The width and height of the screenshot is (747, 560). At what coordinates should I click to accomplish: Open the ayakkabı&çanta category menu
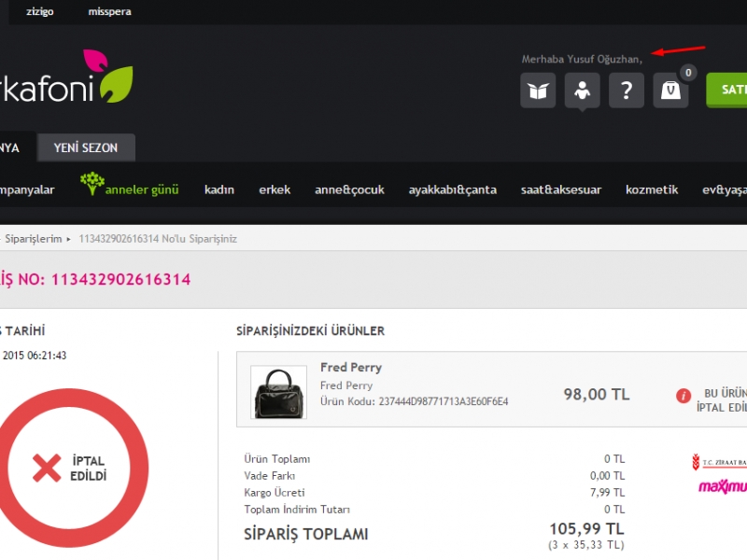pos(453,190)
